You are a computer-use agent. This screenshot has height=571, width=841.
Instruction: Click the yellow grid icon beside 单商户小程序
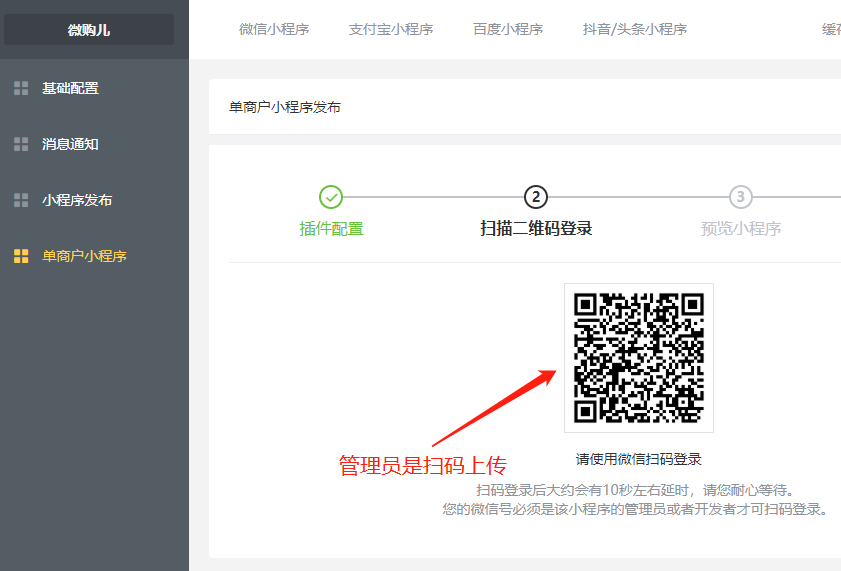click(x=21, y=256)
